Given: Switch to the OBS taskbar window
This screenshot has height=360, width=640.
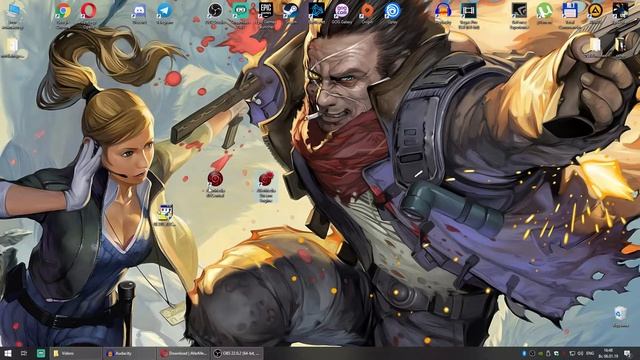Looking at the screenshot, I should point(237,353).
